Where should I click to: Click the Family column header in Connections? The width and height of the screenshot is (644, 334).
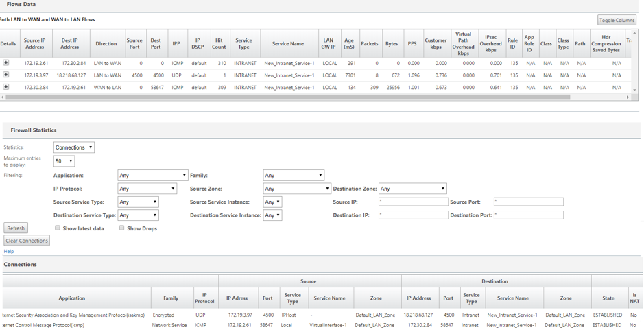click(171, 298)
